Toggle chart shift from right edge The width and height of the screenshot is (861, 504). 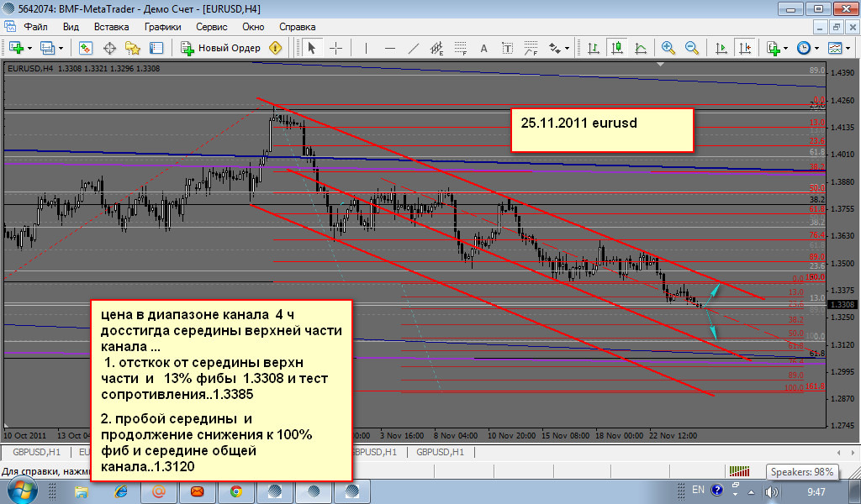click(745, 48)
